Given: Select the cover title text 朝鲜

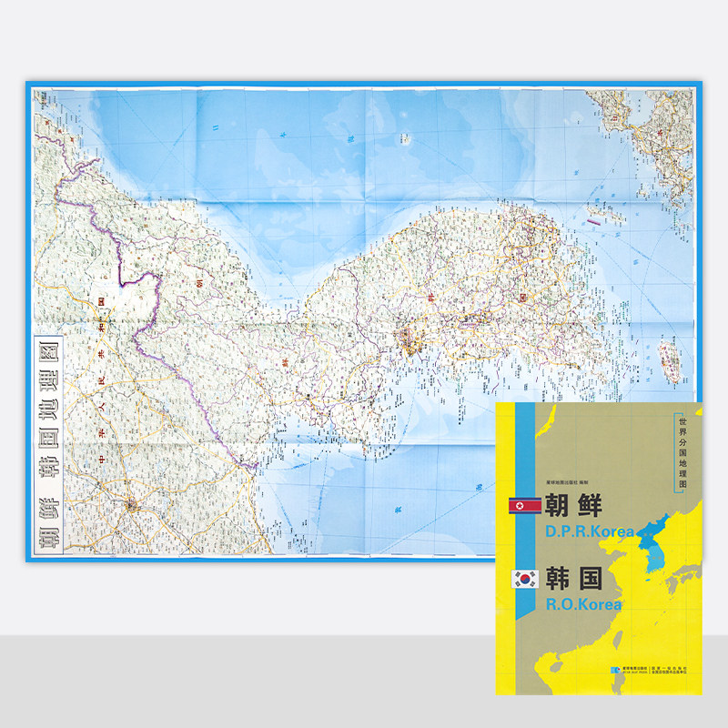Looking at the screenshot, I should pyautogui.click(x=573, y=506).
